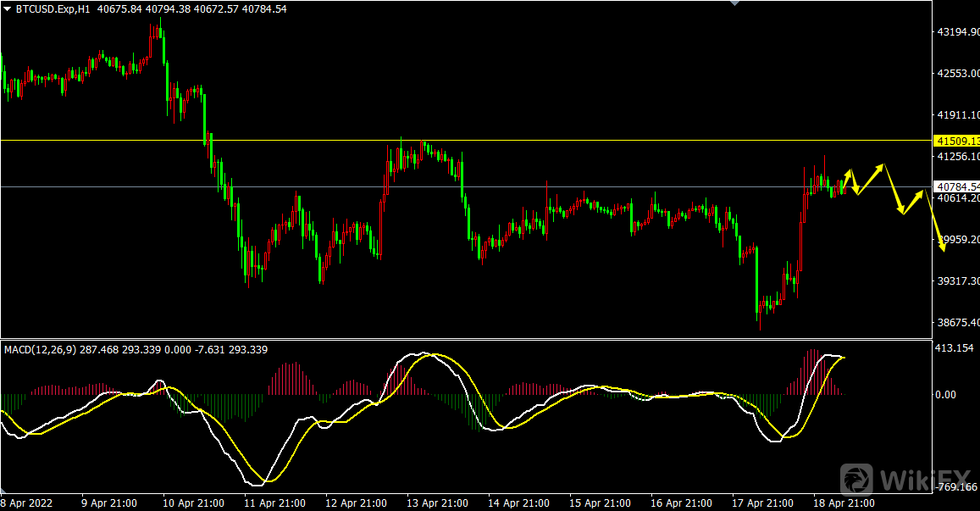Click the 11 Apr 21:00 time label
980x511 pixels.
[x=274, y=503]
